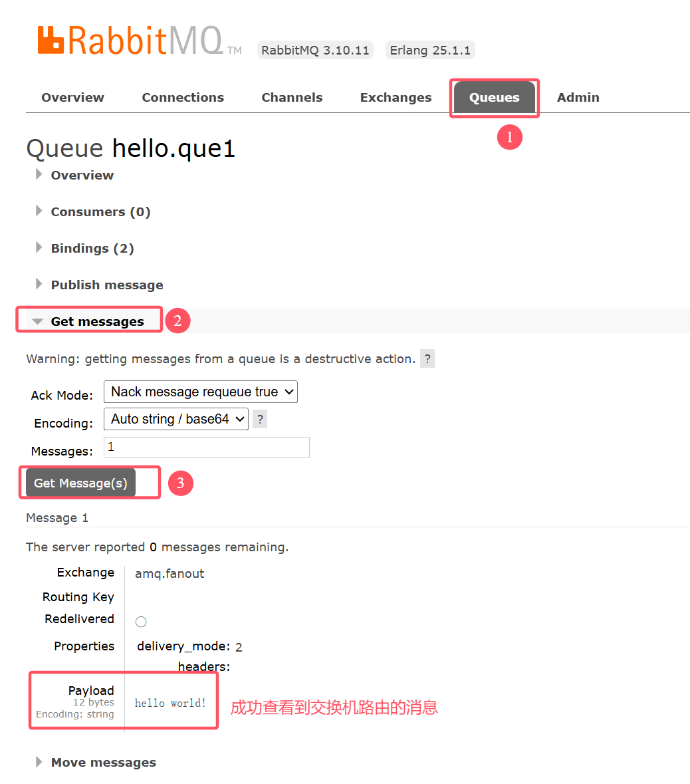Open the Admin tab

(x=578, y=98)
